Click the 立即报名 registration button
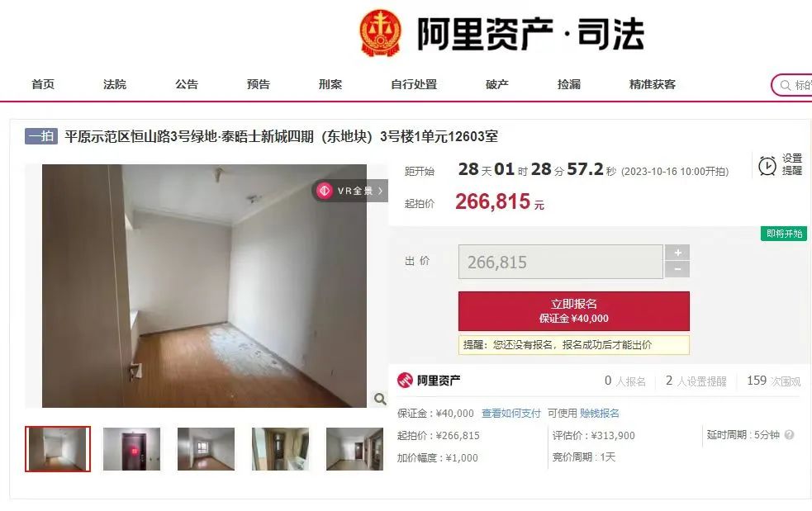Image resolution: width=812 pixels, height=511 pixels. (x=574, y=310)
